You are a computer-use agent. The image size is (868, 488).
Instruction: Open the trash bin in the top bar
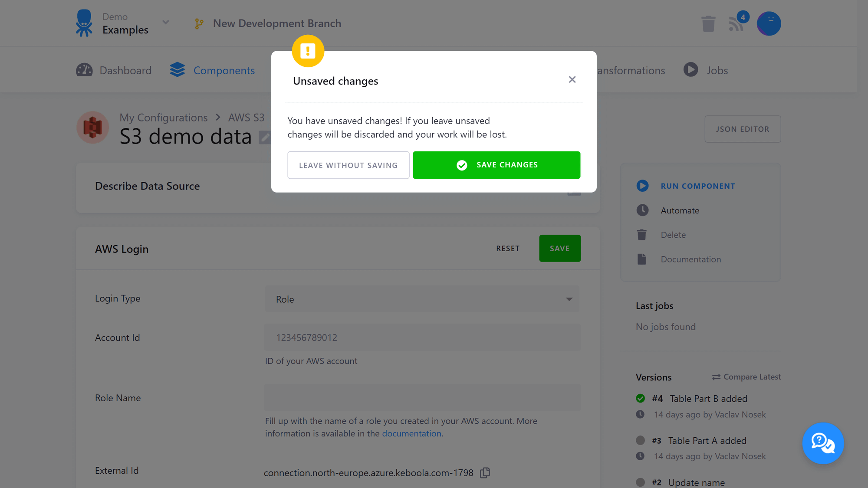708,24
